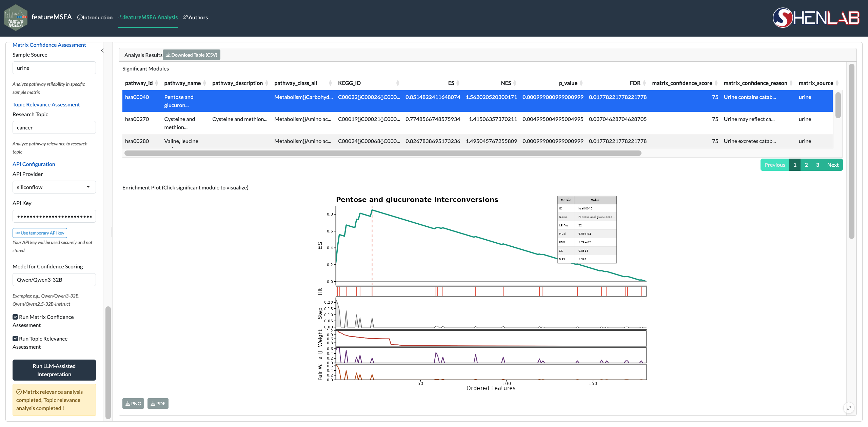Image resolution: width=868 pixels, height=427 pixels.
Task: Click the analysis completed status message
Action: (x=54, y=400)
